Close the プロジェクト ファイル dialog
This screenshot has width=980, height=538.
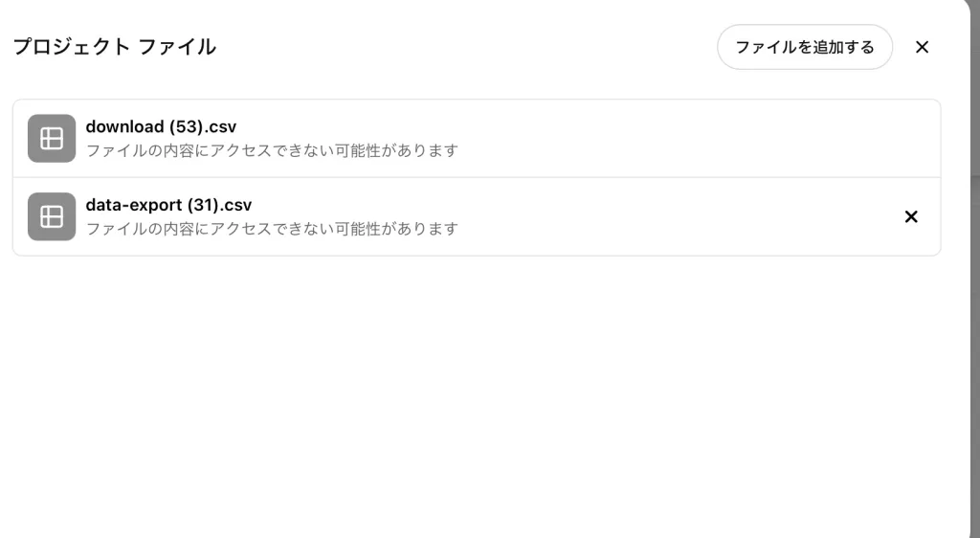click(x=922, y=47)
